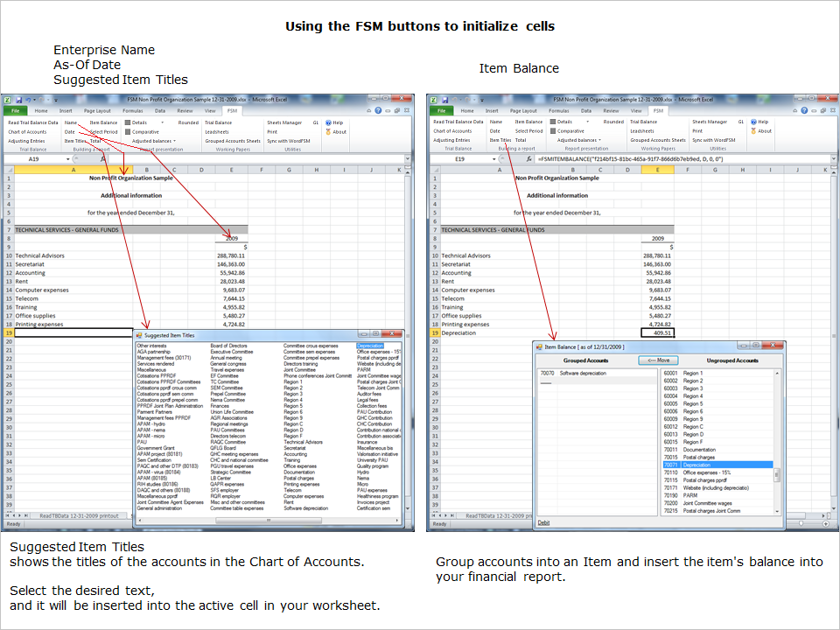The width and height of the screenshot is (840, 630).
Task: Click the Item Balance command
Action: [104, 122]
